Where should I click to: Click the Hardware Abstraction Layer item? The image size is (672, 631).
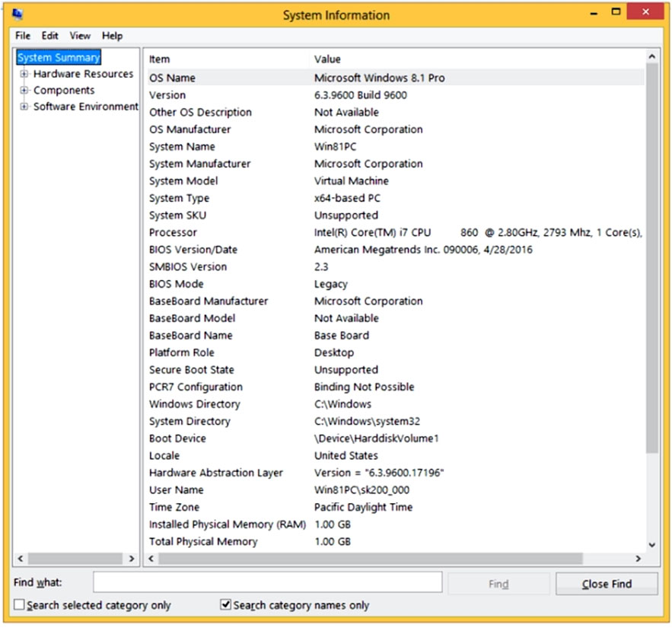pos(216,473)
